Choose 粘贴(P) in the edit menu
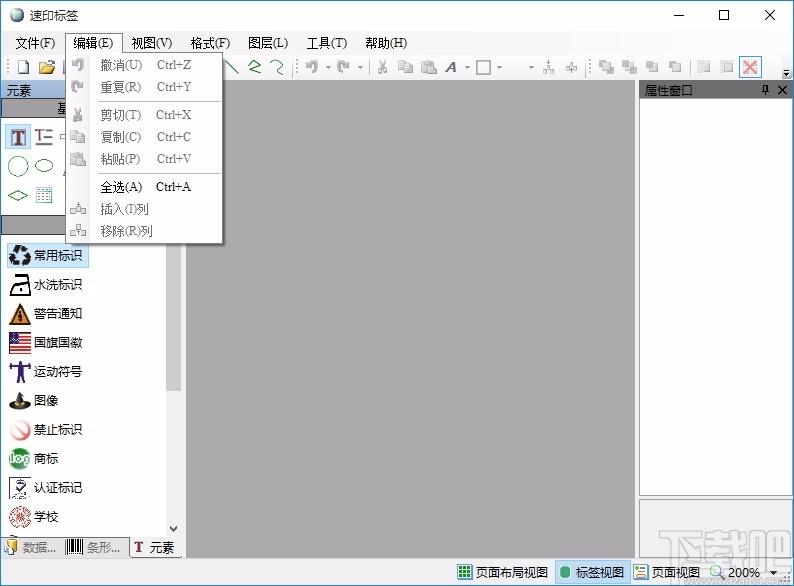This screenshot has height=586, width=794. click(144, 159)
